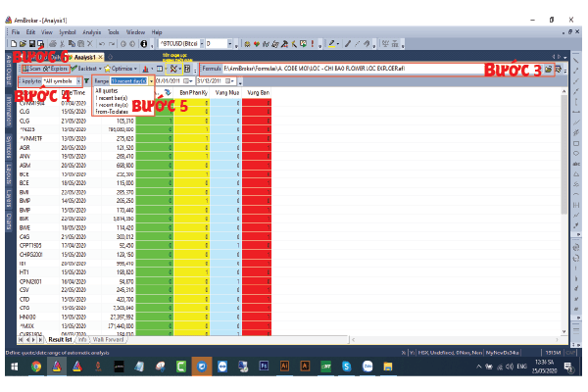The height and width of the screenshot is (392, 588).
Task: Open the Analysis settings wrench icon
Action: click(173, 69)
